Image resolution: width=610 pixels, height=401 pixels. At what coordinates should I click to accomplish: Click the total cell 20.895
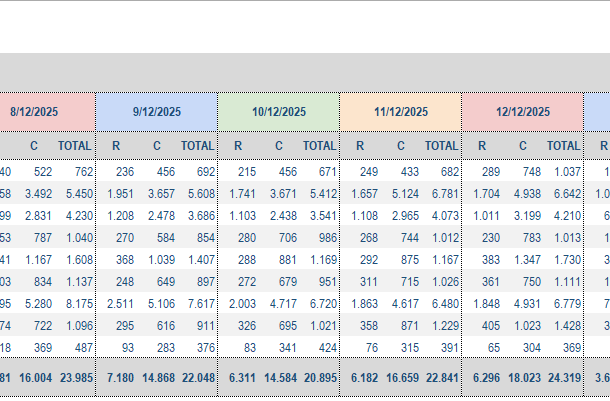[x=319, y=377]
